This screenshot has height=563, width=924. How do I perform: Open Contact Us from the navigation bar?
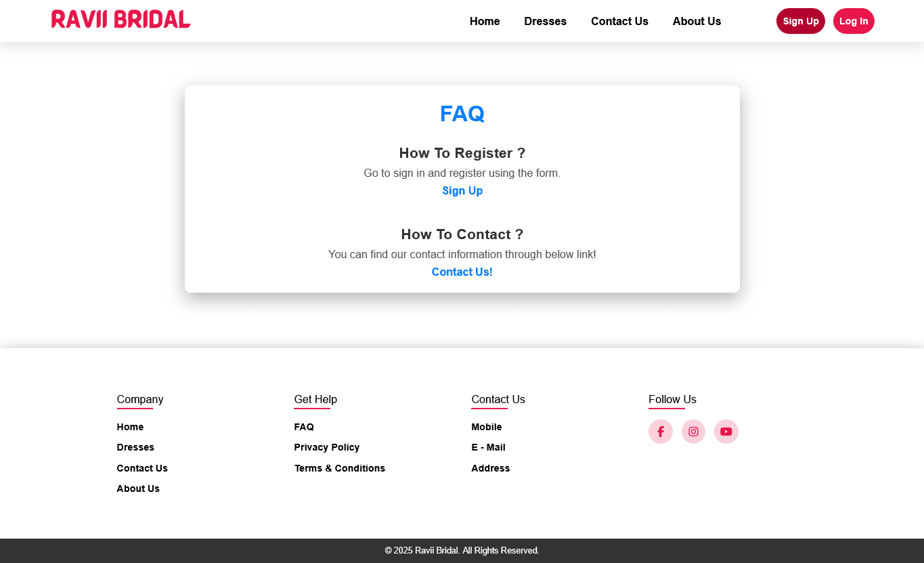619,21
